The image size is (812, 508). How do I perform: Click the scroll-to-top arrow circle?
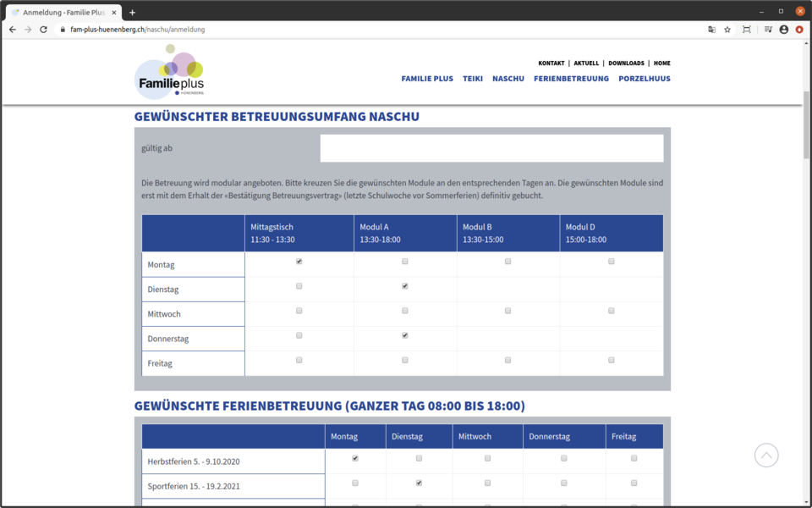tap(766, 456)
